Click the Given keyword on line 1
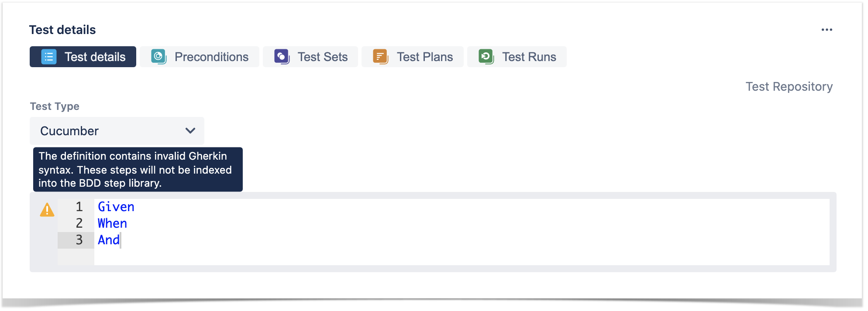 point(116,207)
